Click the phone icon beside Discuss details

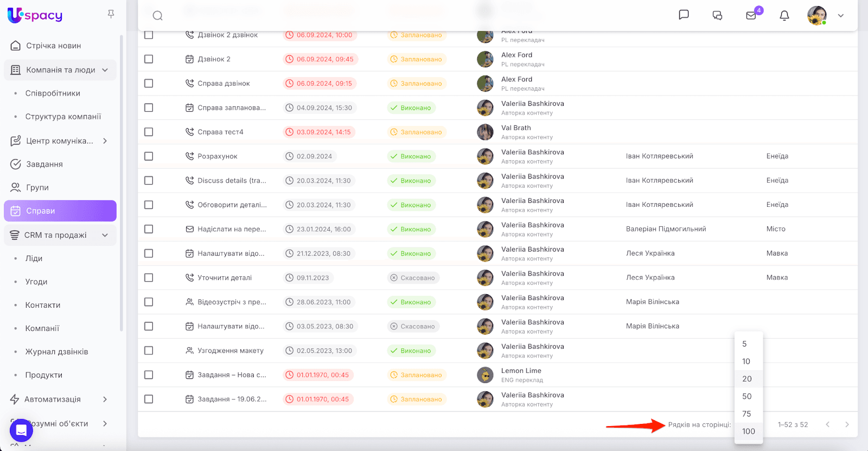189,181
